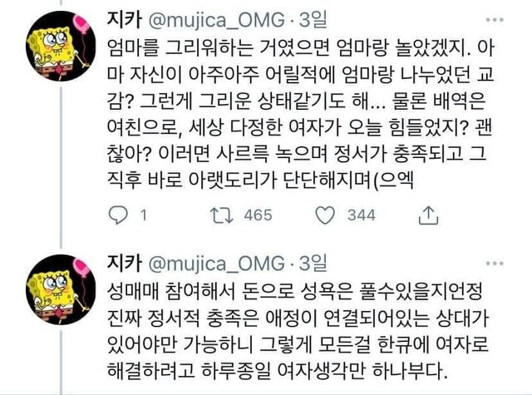Click the reply speech bubble icon
The width and height of the screenshot is (532, 395).
pos(118,215)
